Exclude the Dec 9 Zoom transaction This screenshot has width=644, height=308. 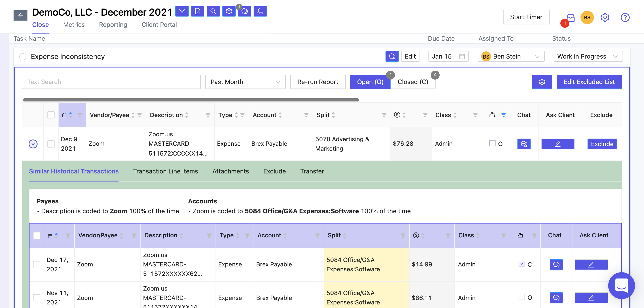(602, 144)
